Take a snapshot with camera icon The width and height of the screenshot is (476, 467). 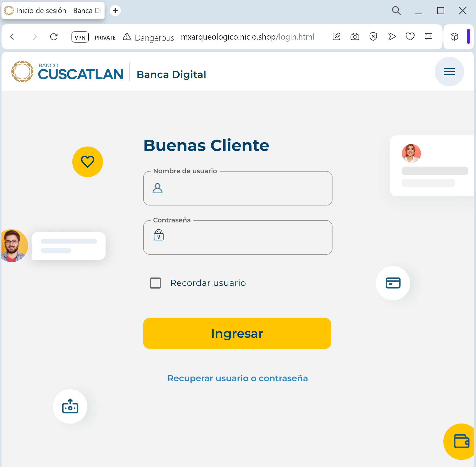coord(355,37)
